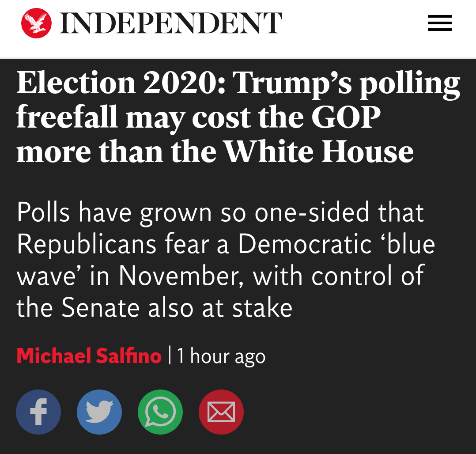Open the hamburger navigation menu
This screenshot has height=454, width=476.
click(440, 23)
